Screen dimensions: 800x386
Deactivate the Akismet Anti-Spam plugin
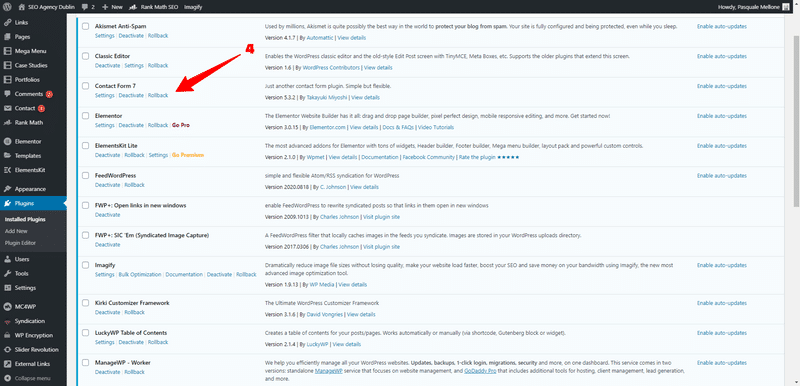click(131, 36)
